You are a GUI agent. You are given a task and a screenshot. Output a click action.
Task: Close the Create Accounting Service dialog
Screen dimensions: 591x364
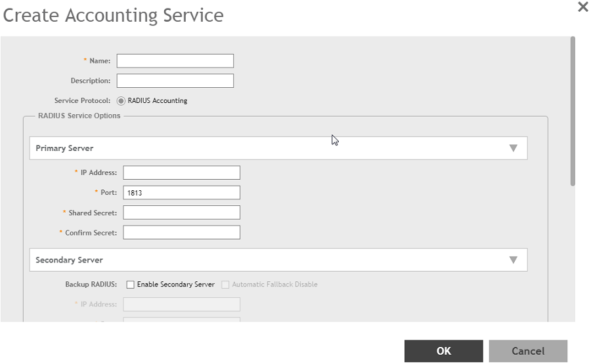(582, 7)
